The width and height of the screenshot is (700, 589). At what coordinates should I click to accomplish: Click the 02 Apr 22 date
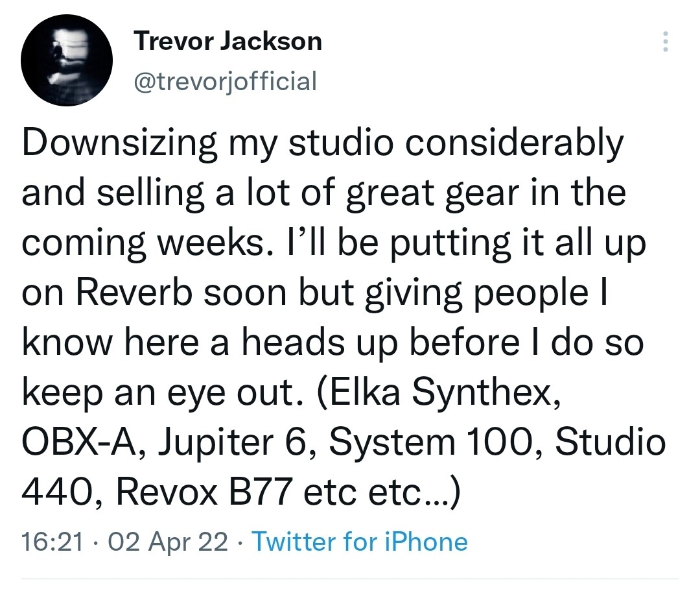coord(168,542)
